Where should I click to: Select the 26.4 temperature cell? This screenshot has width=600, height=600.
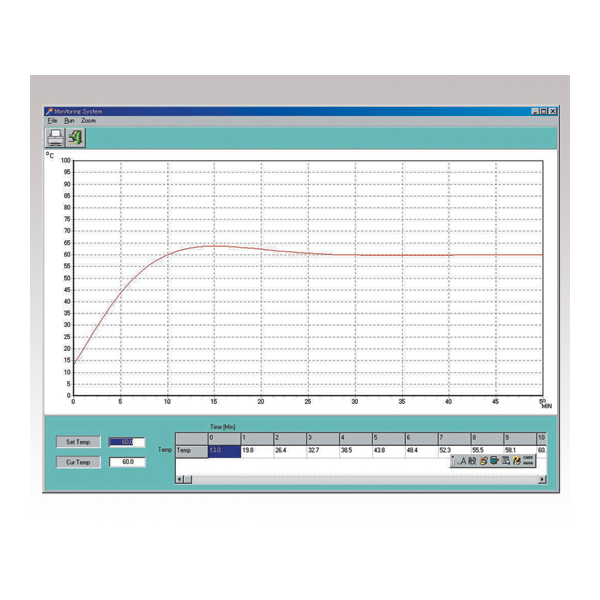pyautogui.click(x=290, y=451)
